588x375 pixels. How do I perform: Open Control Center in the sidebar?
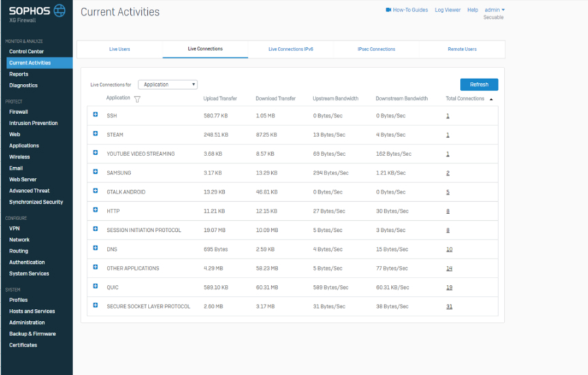point(27,52)
